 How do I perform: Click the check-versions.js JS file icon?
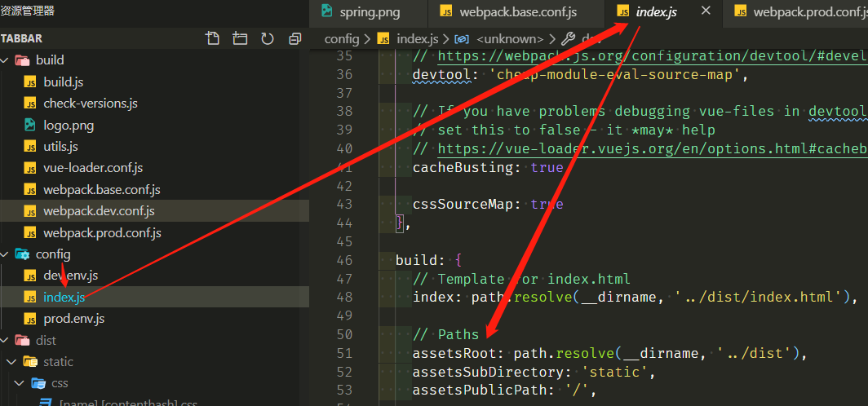tap(30, 104)
